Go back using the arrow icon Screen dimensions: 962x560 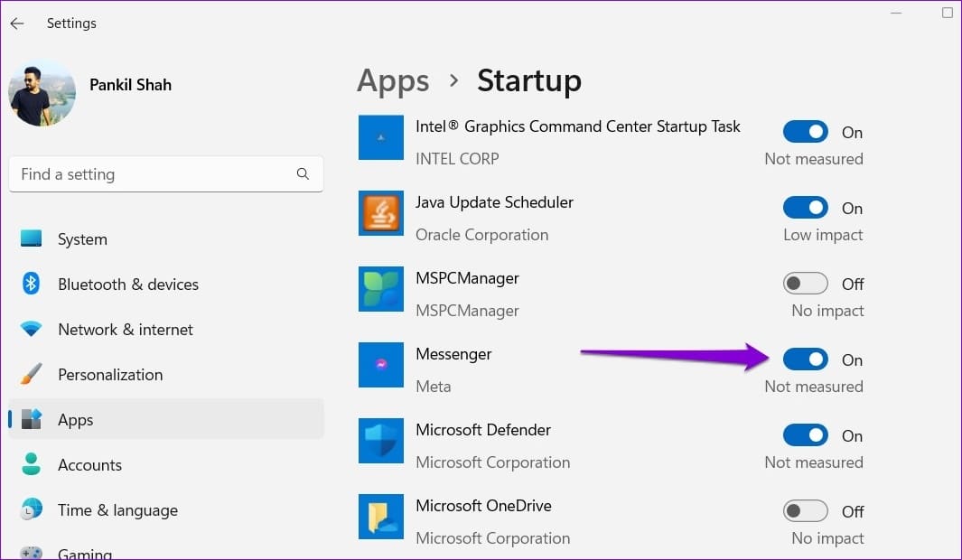[17, 23]
